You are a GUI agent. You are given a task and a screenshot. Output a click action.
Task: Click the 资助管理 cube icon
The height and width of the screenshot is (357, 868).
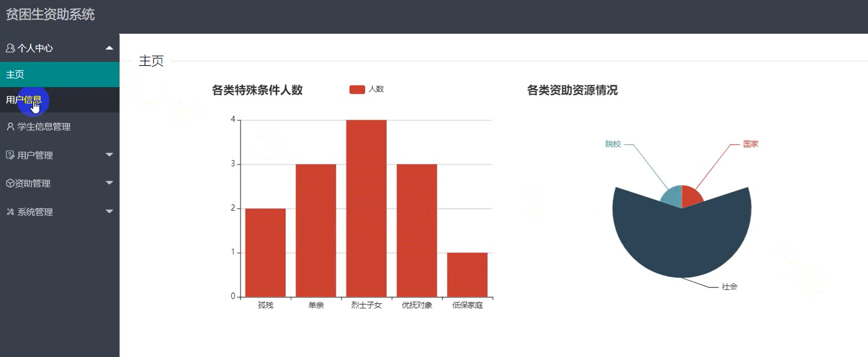point(10,183)
